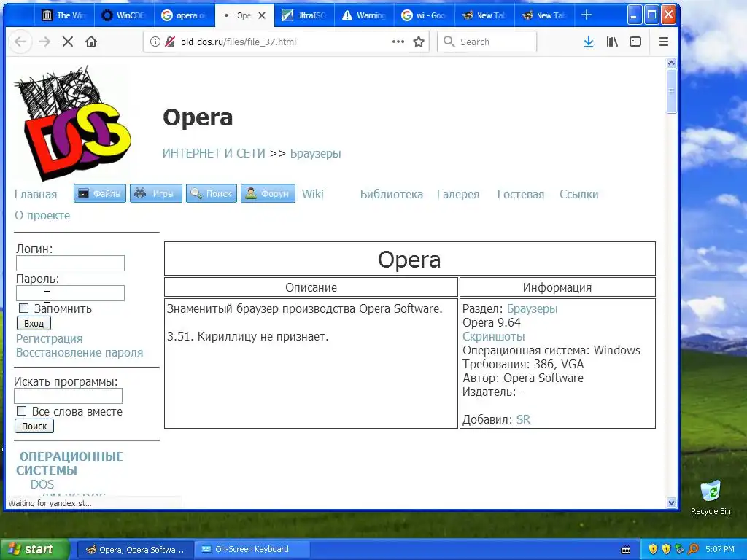Toggle the Все слова вместе checkbox

coord(21,411)
